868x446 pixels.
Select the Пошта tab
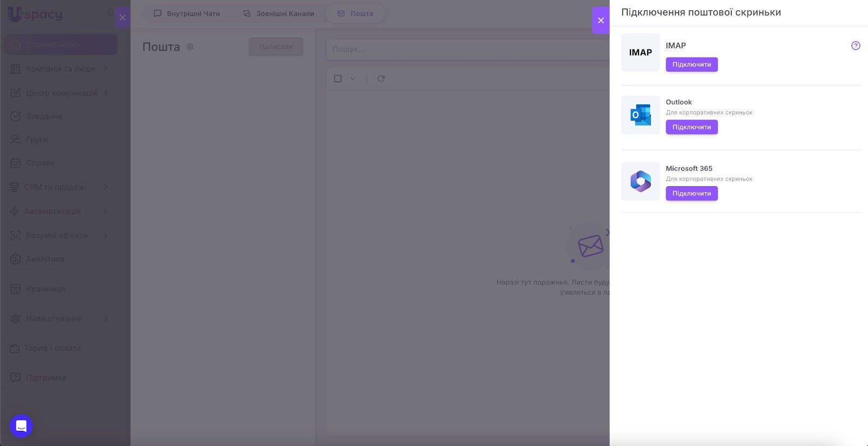[355, 14]
